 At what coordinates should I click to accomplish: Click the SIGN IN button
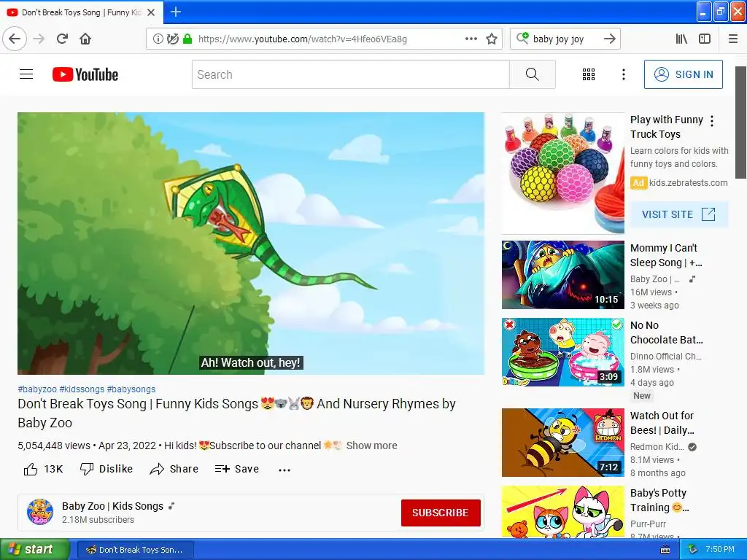coord(683,74)
